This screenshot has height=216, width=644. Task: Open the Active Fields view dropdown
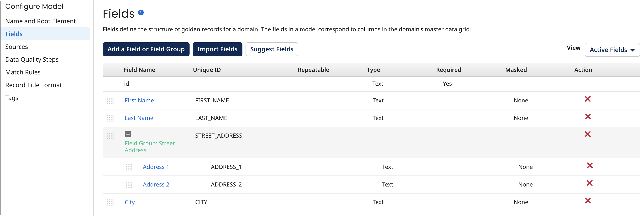pyautogui.click(x=612, y=50)
